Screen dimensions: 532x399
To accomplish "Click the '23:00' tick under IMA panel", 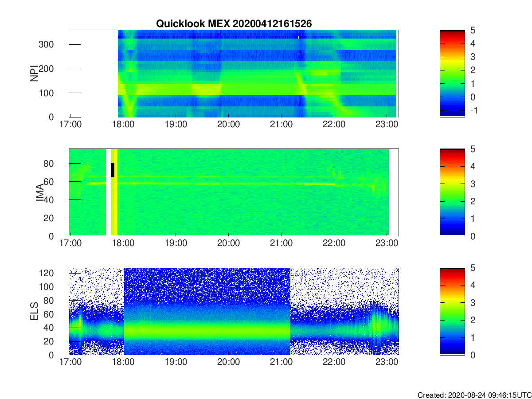I will coord(387,243).
